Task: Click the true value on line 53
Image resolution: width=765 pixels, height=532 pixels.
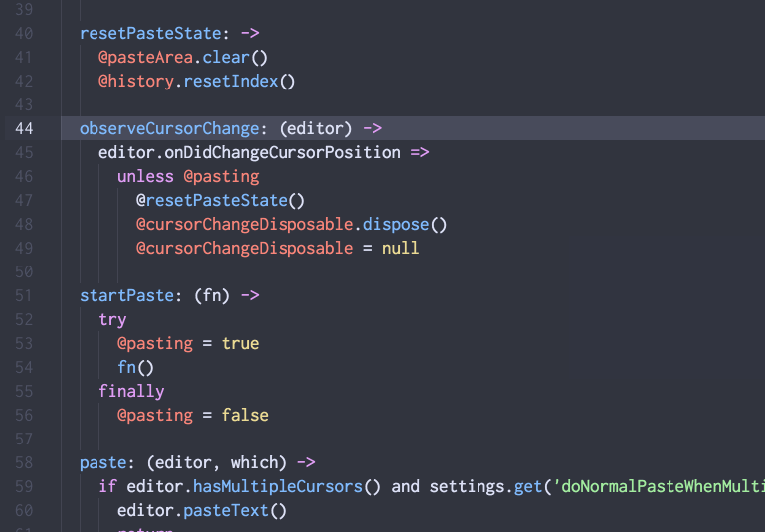Action: [240, 344]
